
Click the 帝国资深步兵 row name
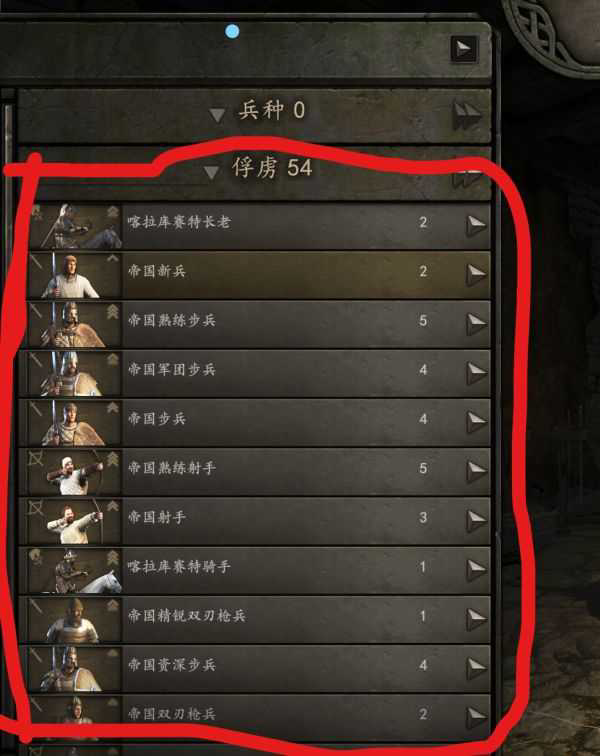(x=172, y=665)
